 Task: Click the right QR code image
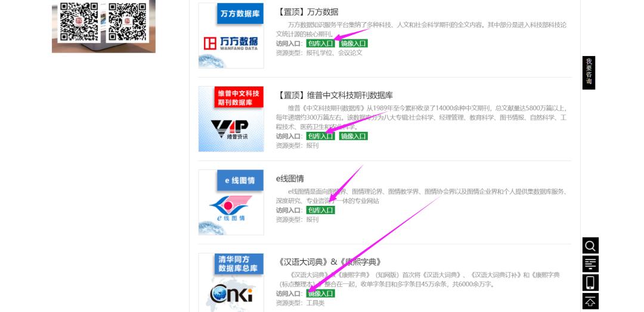click(x=127, y=21)
